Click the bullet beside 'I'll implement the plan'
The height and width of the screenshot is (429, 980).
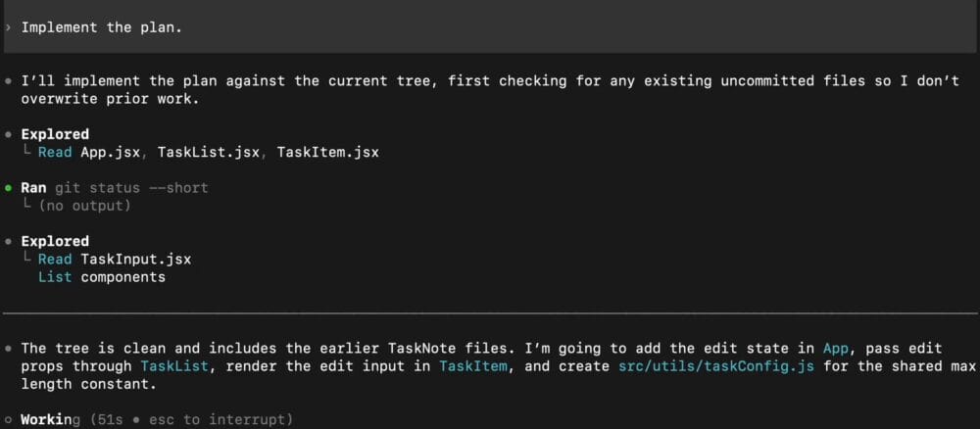pos(8,81)
